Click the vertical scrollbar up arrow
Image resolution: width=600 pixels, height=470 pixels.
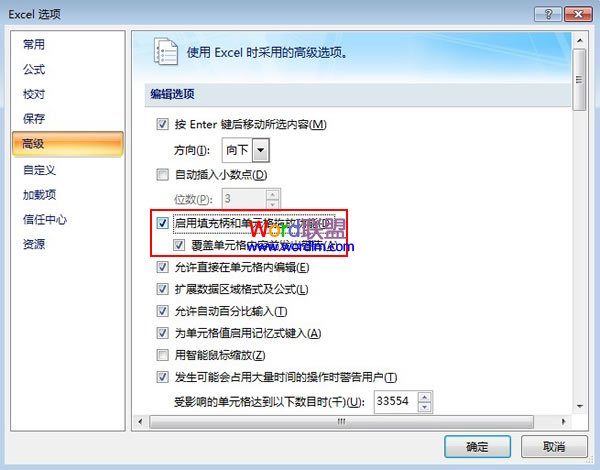click(x=580, y=40)
